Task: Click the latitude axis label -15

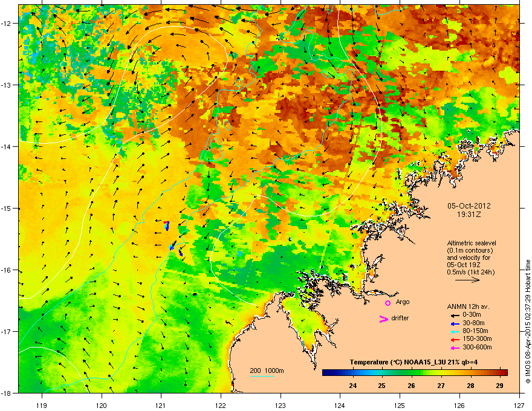Action: pyautogui.click(x=7, y=208)
